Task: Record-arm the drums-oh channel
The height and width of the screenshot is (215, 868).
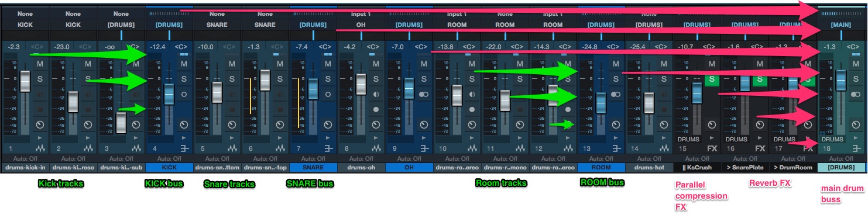Action: (x=376, y=109)
